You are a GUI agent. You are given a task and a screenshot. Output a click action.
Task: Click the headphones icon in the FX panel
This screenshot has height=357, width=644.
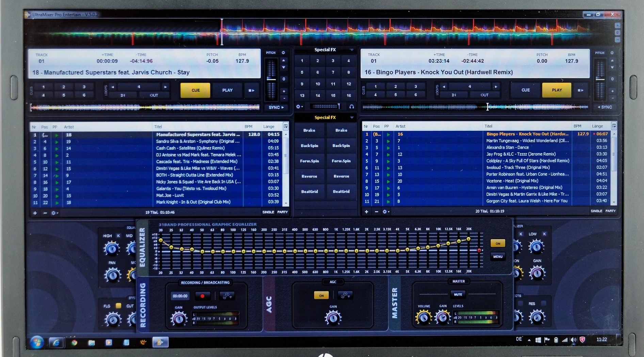click(x=352, y=107)
